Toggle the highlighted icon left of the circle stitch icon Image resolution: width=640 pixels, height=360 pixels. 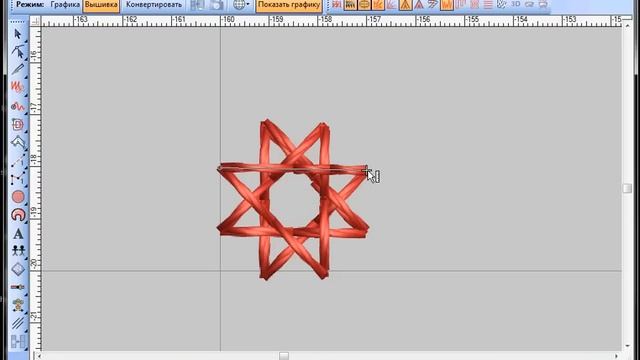point(350,4)
